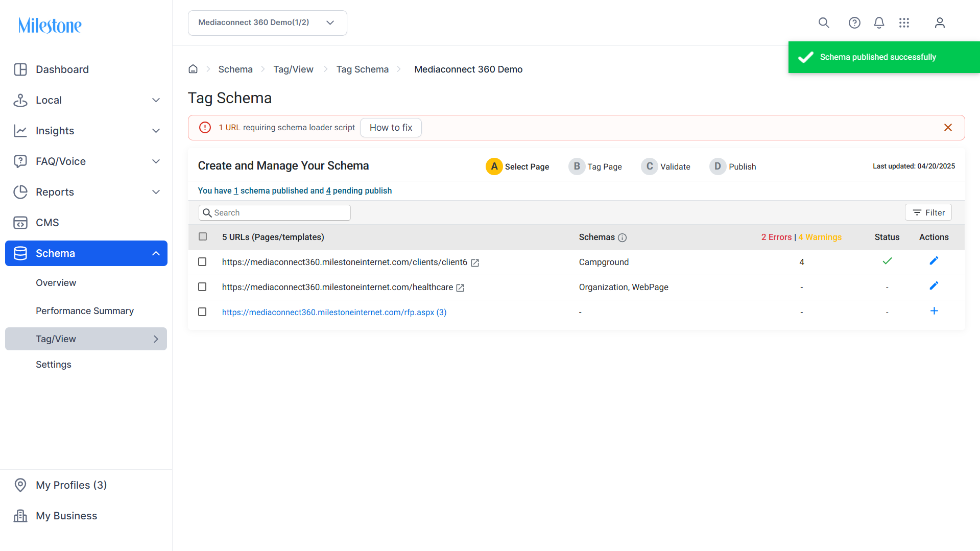Check the rfp.aspx row checkbox

point(202,312)
